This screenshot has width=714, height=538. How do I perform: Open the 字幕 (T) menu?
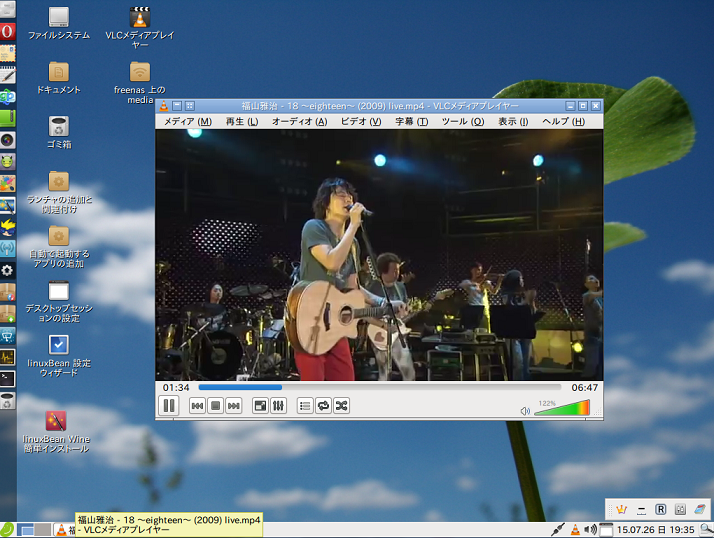pyautogui.click(x=412, y=122)
